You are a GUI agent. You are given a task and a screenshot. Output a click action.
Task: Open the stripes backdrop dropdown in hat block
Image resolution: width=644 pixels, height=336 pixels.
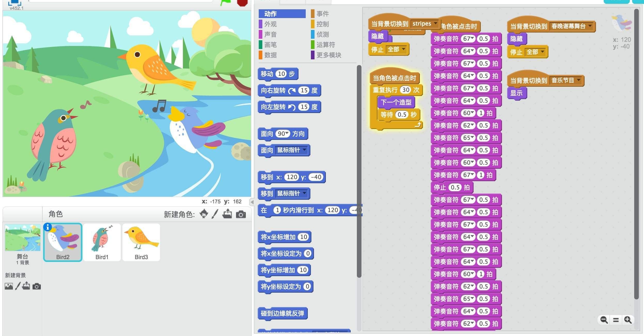(x=435, y=23)
